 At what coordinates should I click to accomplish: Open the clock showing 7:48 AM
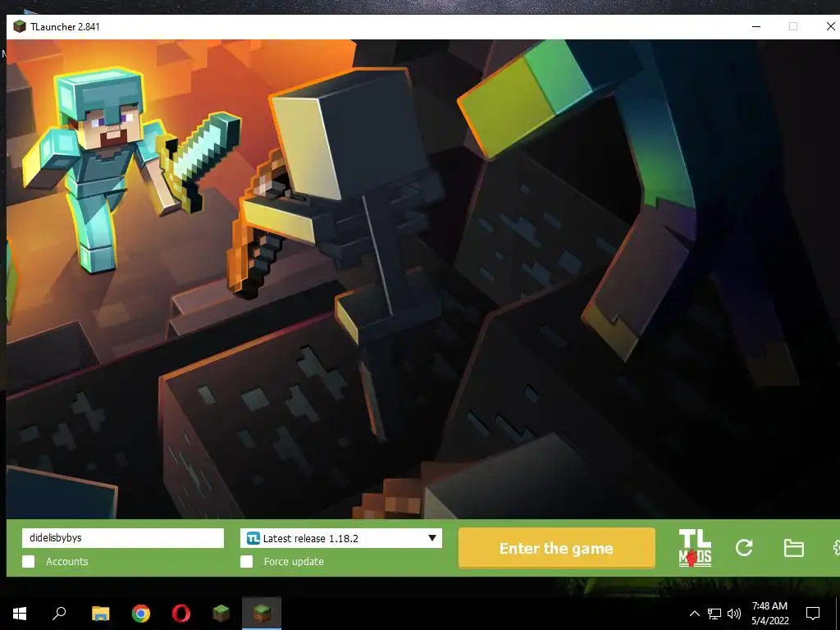[x=769, y=614]
